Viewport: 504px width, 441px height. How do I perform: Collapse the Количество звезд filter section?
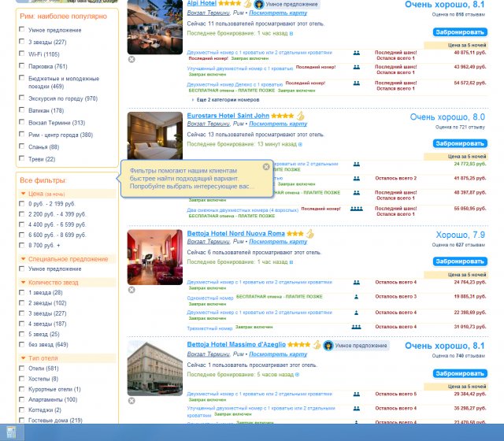click(23, 282)
